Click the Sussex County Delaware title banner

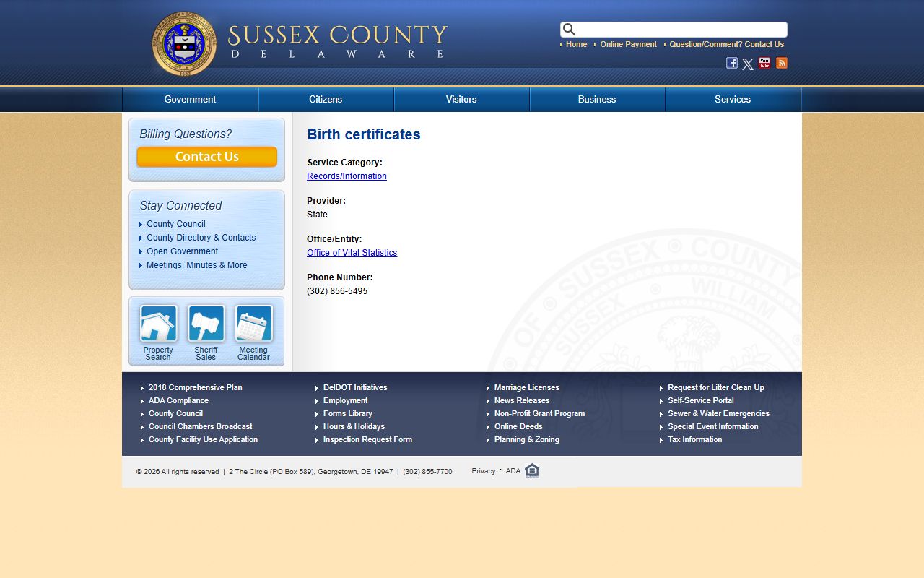(x=337, y=43)
